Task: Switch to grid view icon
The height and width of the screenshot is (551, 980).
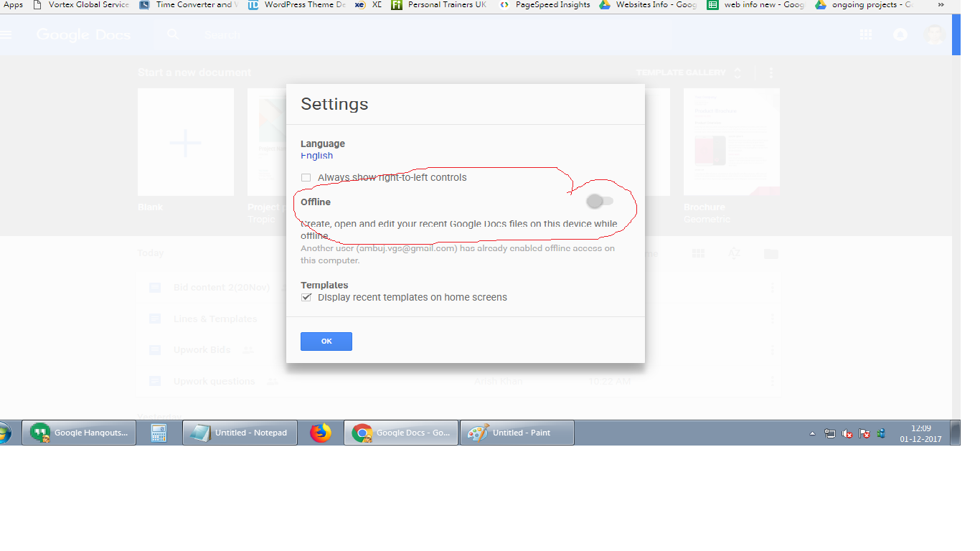Action: pos(698,253)
